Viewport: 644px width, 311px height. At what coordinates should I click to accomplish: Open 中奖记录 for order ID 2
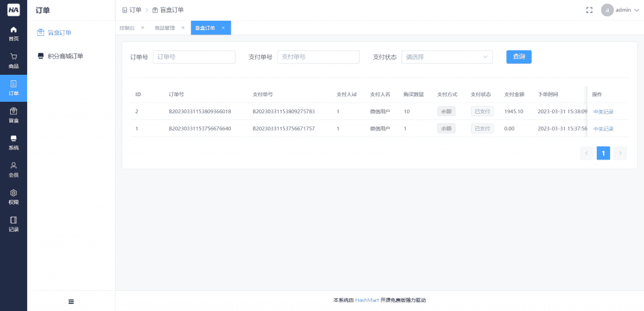click(x=603, y=112)
